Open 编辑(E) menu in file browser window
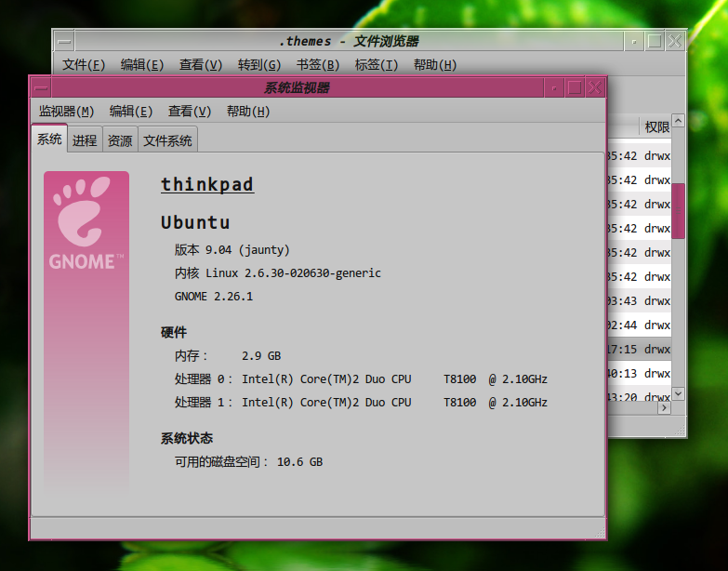Image resolution: width=728 pixels, height=571 pixels. [142, 64]
